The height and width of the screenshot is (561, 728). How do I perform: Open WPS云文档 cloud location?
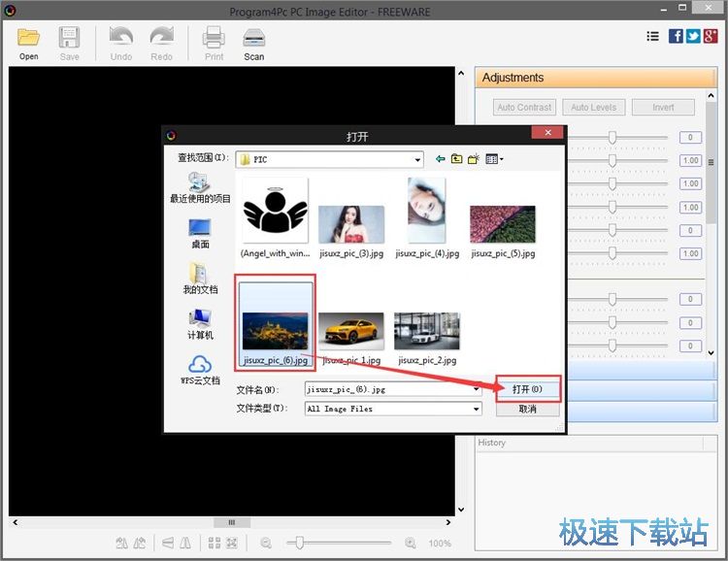[200, 370]
